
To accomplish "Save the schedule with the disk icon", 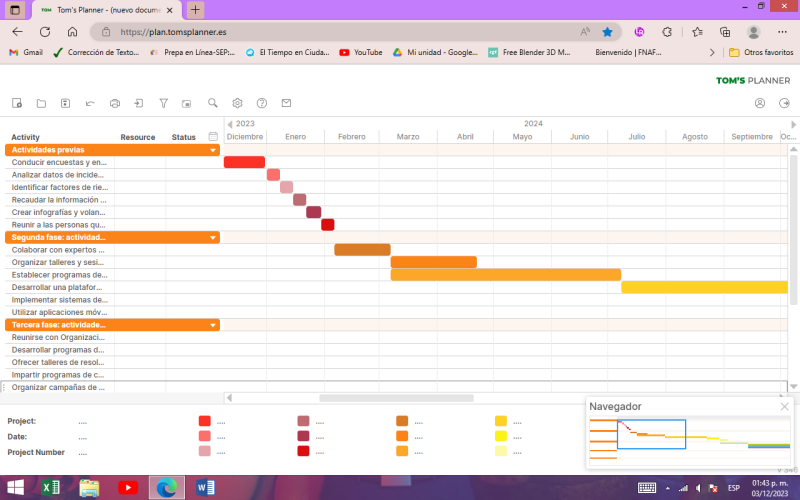I will coord(65,103).
